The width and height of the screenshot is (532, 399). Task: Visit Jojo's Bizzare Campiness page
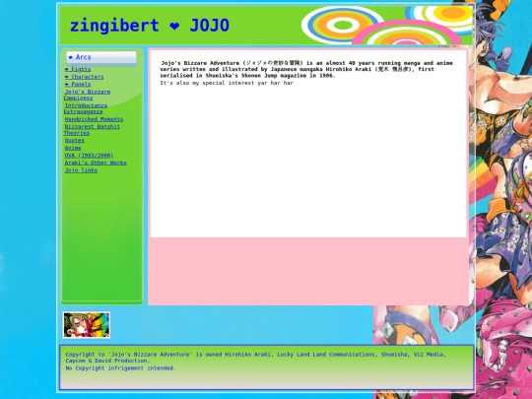click(x=88, y=95)
